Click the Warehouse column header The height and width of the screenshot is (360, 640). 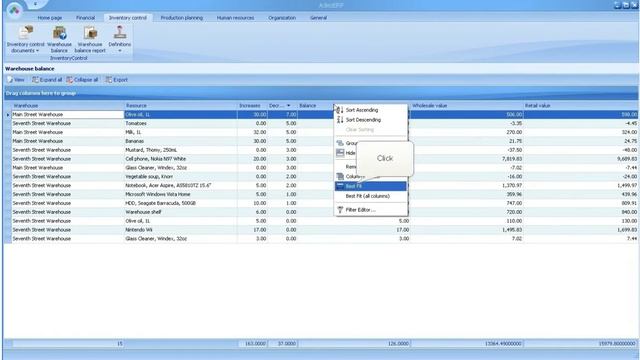pyautogui.click(x=68, y=106)
